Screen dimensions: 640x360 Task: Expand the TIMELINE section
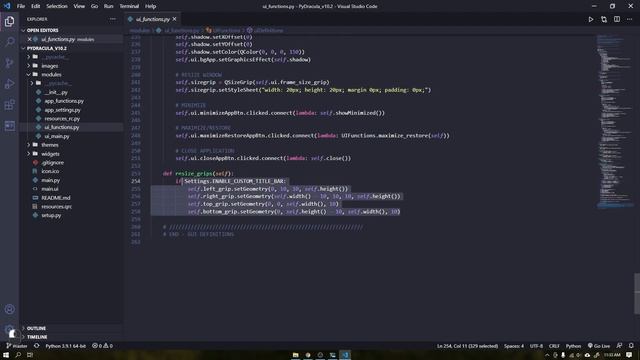click(37, 337)
